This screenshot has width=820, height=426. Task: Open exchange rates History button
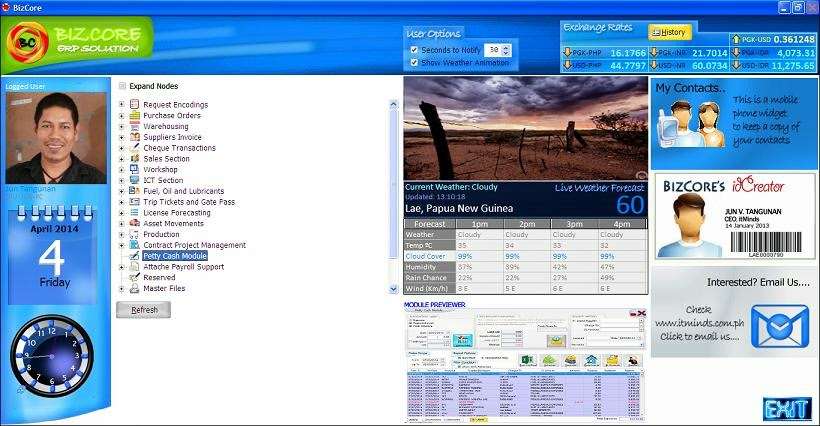[x=669, y=32]
